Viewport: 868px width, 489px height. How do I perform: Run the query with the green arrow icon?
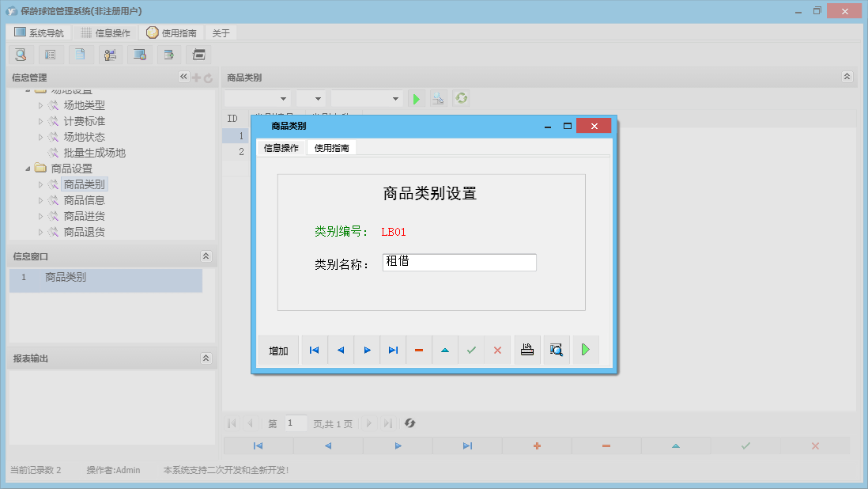click(x=417, y=98)
